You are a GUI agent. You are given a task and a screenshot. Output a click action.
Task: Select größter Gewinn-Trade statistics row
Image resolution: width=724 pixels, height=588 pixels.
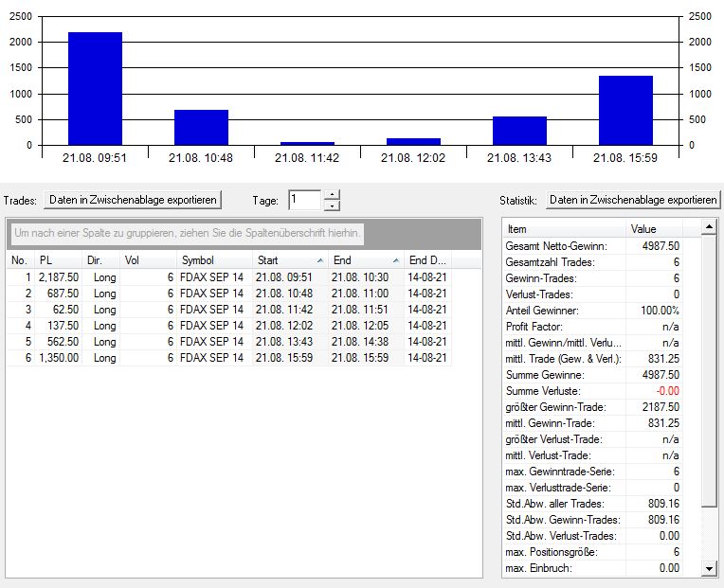pos(593,407)
